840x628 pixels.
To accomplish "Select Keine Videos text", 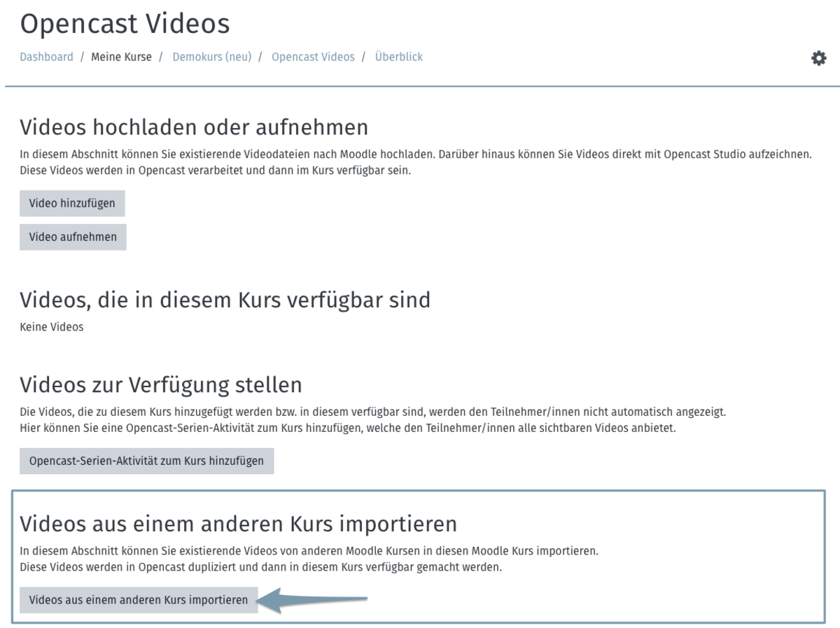I will pos(51,327).
